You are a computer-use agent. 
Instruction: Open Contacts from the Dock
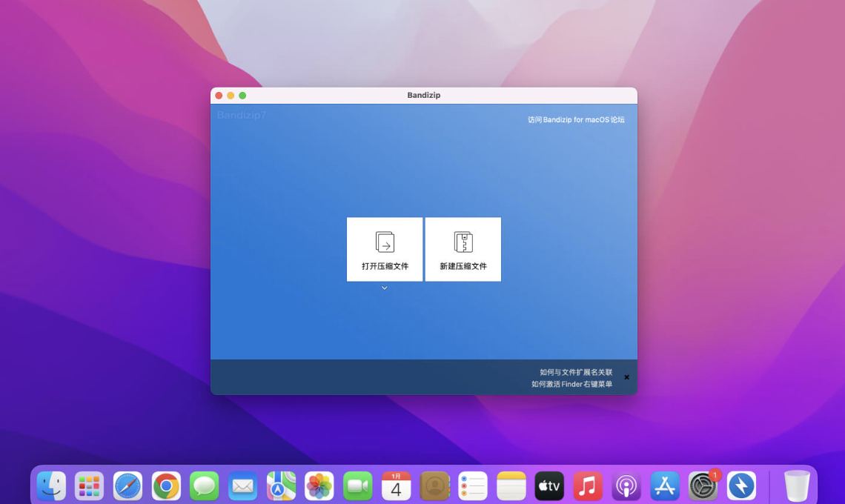point(434,485)
